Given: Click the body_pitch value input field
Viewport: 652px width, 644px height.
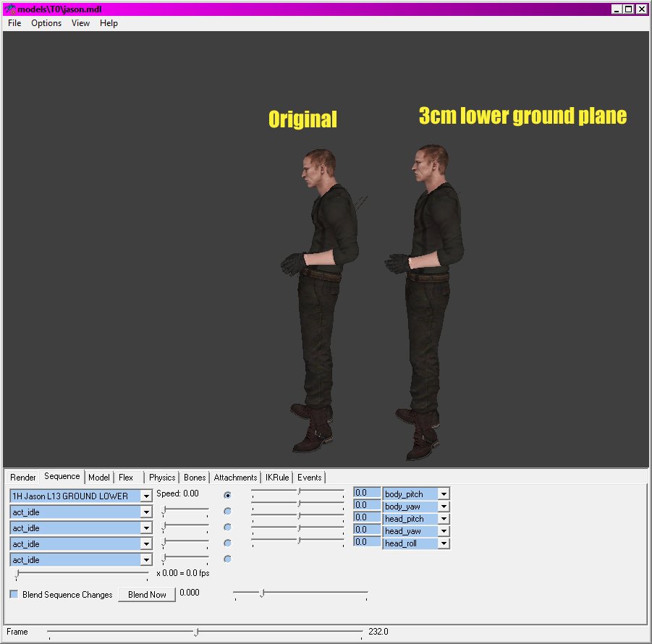Looking at the screenshot, I should tap(367, 493).
